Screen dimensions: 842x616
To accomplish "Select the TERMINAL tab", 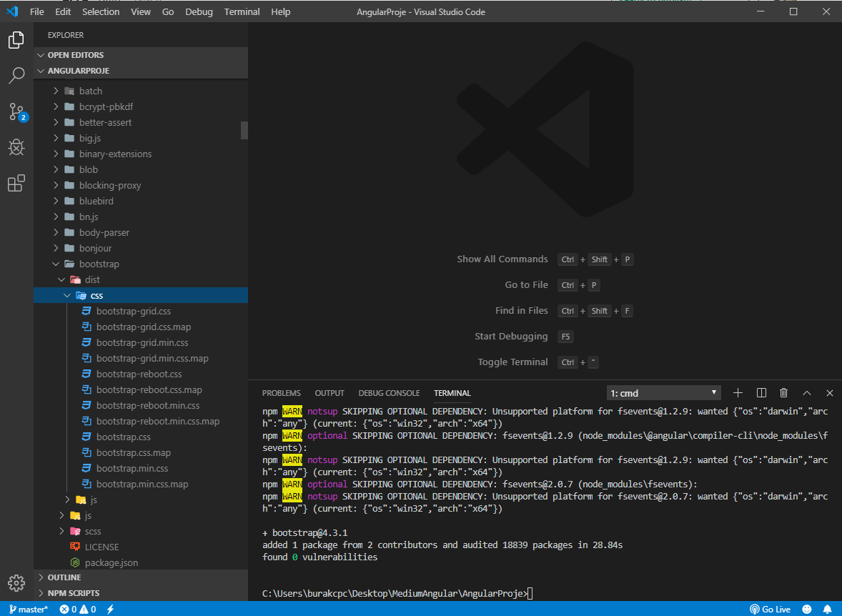I will (452, 393).
